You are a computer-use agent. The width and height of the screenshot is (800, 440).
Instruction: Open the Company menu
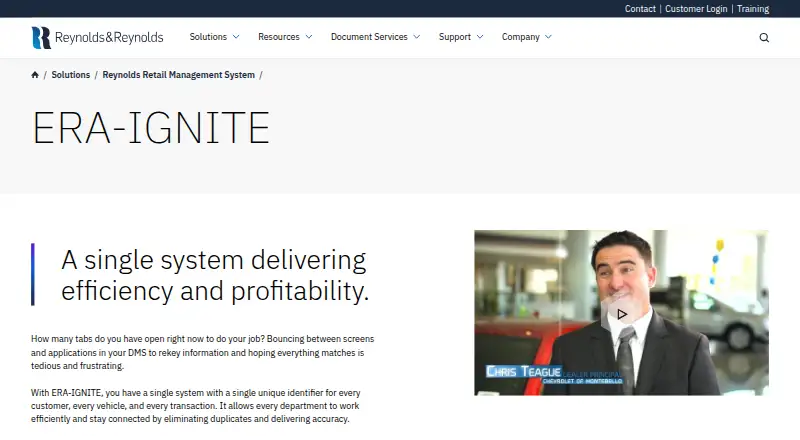(x=520, y=37)
